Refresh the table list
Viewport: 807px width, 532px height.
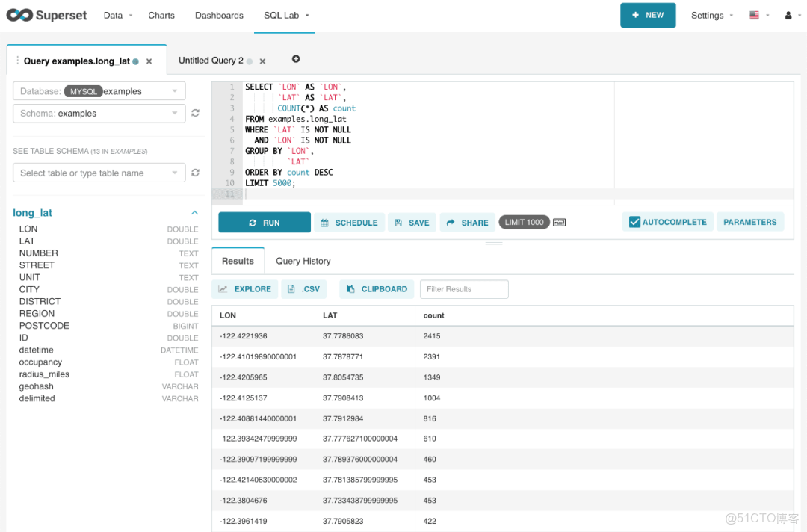point(195,172)
